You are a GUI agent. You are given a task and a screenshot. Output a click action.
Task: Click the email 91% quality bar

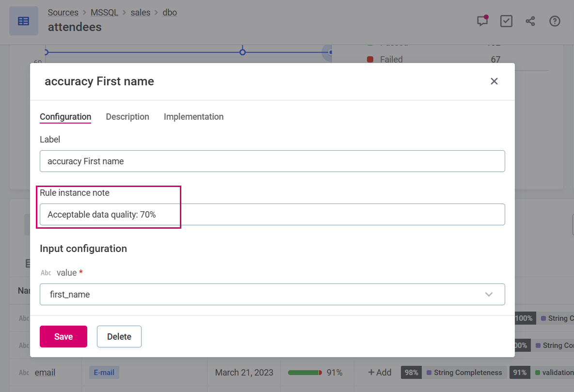click(305, 373)
